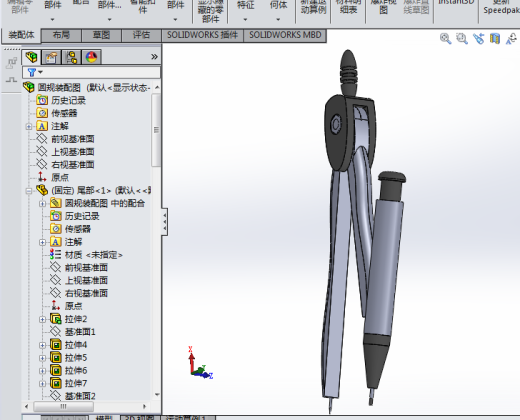Open the PropertyManager tab icon
The width and height of the screenshot is (520, 420).
pyautogui.click(x=51, y=57)
